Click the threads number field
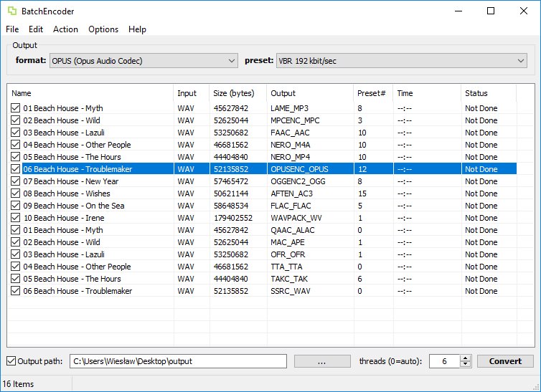541x392 pixels. point(444,361)
